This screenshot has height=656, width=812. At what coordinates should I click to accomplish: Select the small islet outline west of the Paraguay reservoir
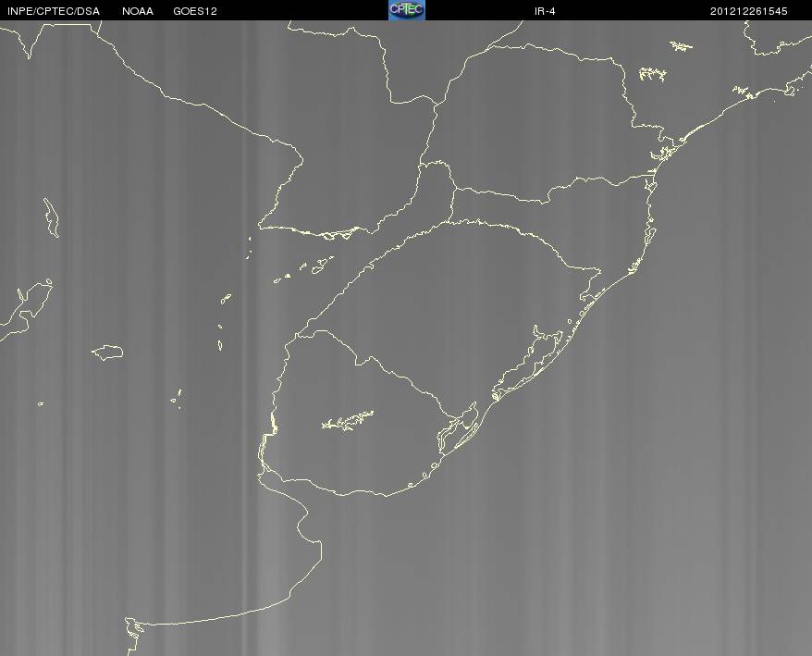point(249,248)
